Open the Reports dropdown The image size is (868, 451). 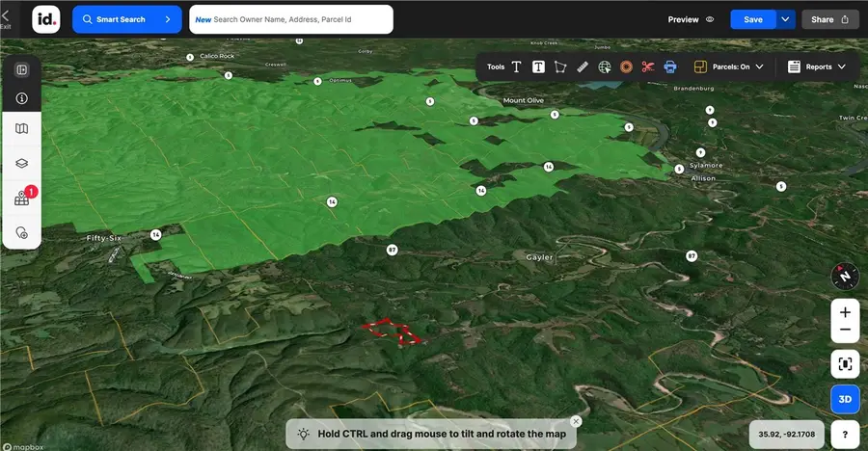click(x=817, y=67)
